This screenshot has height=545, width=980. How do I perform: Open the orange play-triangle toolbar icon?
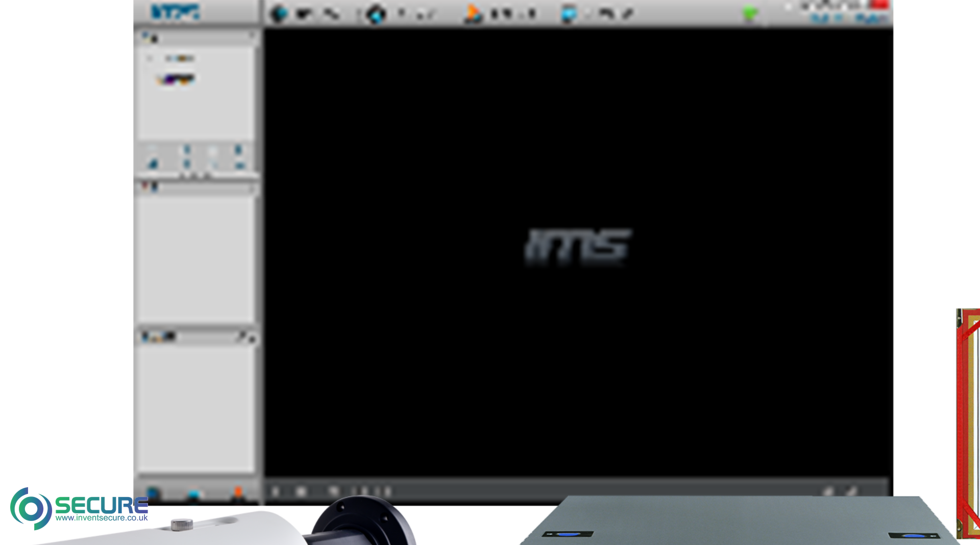click(x=472, y=14)
